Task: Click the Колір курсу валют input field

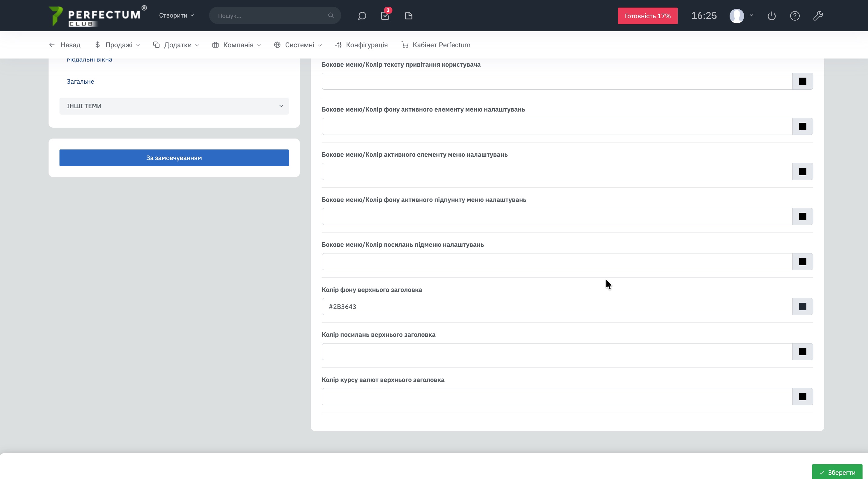Action: [x=557, y=397]
